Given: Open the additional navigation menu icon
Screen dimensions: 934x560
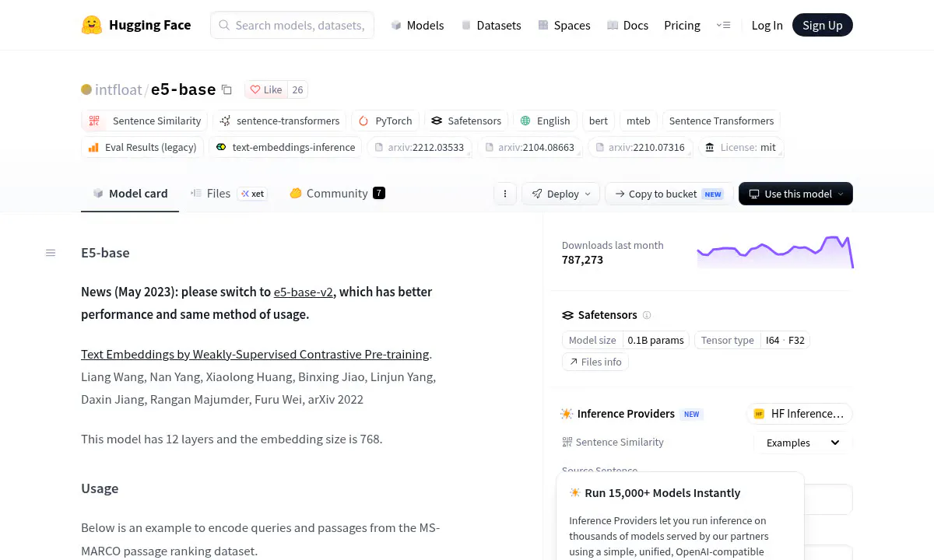Looking at the screenshot, I should tap(723, 25).
